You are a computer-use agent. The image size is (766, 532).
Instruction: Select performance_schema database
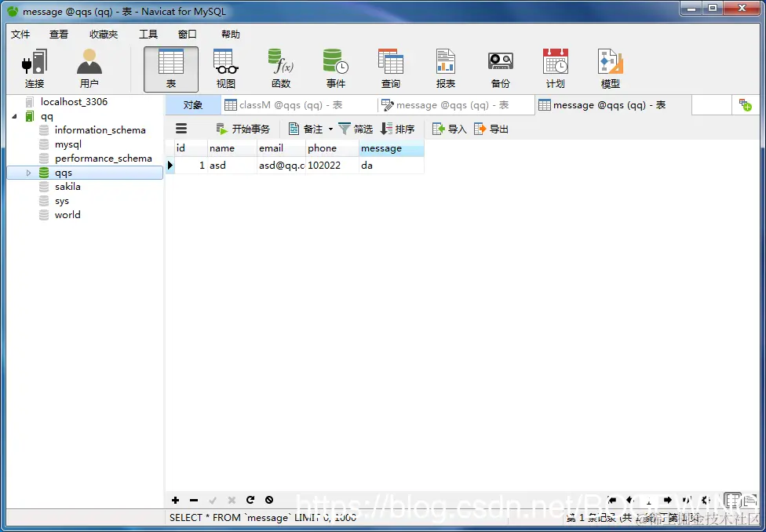click(103, 159)
